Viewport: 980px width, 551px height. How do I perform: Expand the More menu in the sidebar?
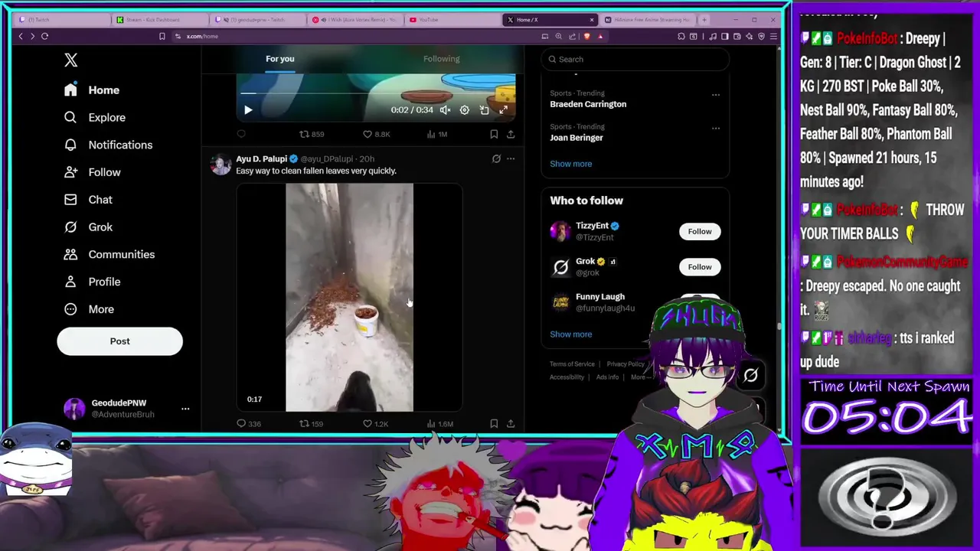(89, 309)
